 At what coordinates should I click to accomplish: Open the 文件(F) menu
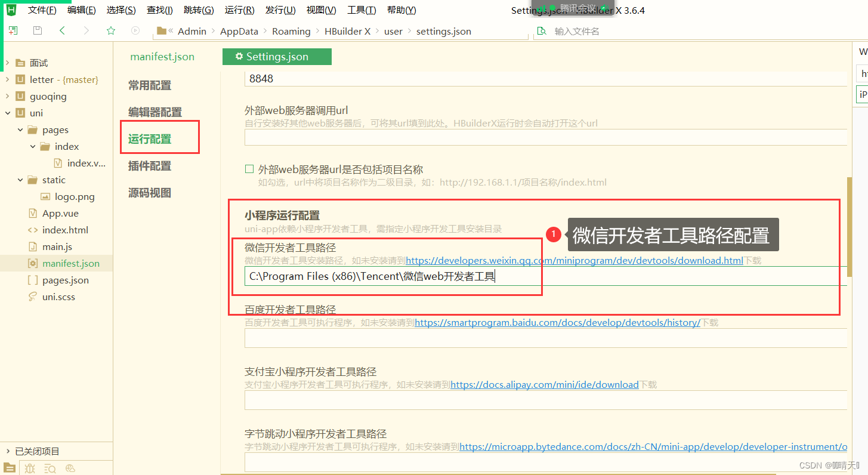coord(42,10)
